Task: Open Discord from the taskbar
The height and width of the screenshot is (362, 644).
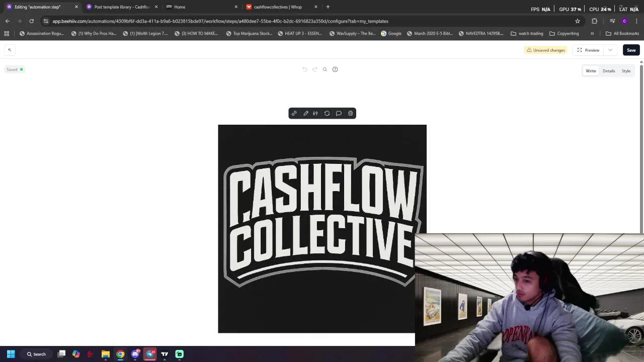Action: (135, 354)
